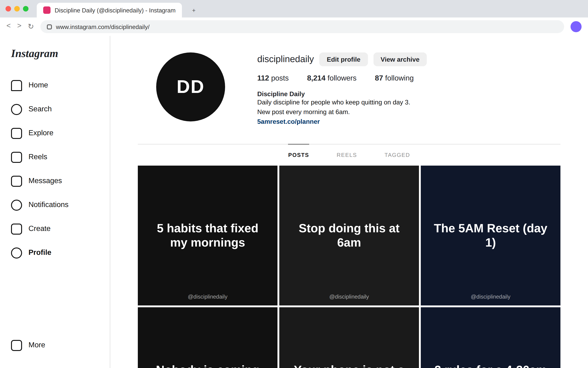Screen dimensions: 588x368
Task: Open Notifications from the sidebar label
Action: pos(48,204)
